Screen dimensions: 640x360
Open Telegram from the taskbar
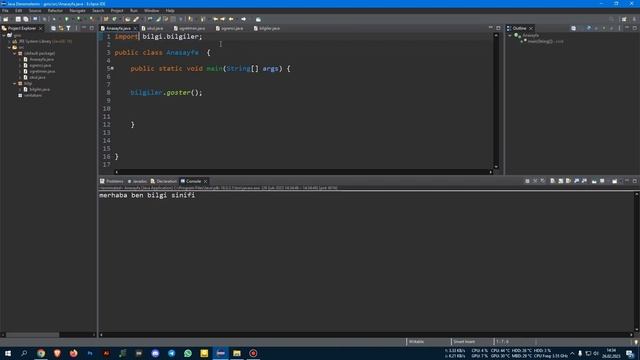pos(171,353)
